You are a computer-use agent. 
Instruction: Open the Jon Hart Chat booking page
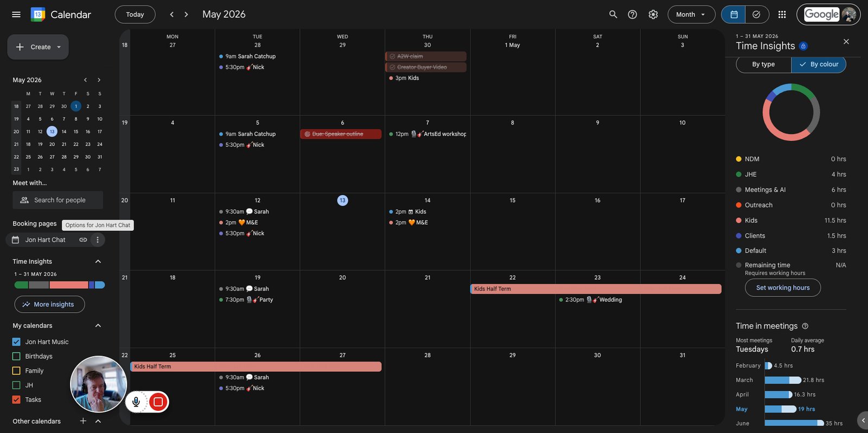[45, 240]
